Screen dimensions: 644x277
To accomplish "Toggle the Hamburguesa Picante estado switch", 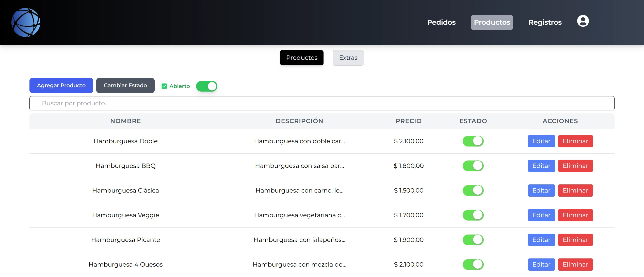I will coord(473,240).
